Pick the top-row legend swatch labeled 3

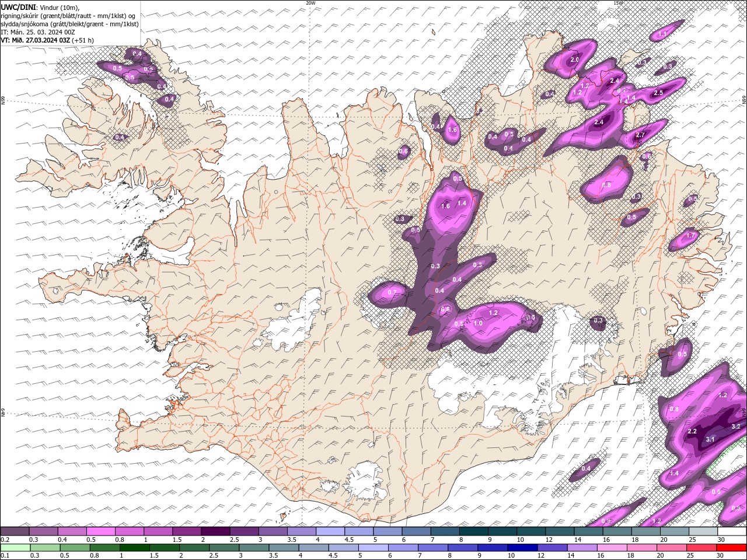pos(273,531)
